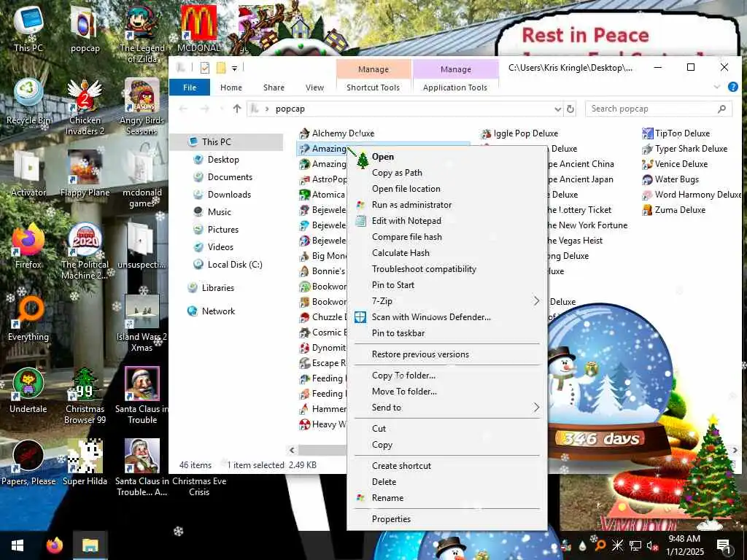The height and width of the screenshot is (560, 747).
Task: Click the popcap breadcrumb in address bar
Action: pyautogui.click(x=290, y=109)
